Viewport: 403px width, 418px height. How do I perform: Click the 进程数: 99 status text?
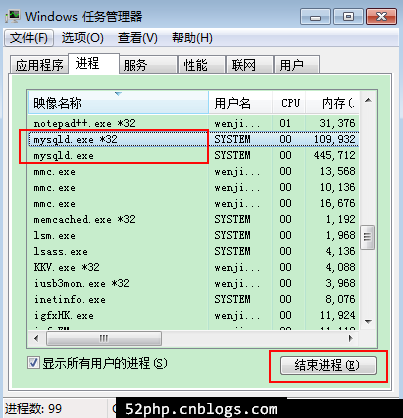tap(33, 408)
